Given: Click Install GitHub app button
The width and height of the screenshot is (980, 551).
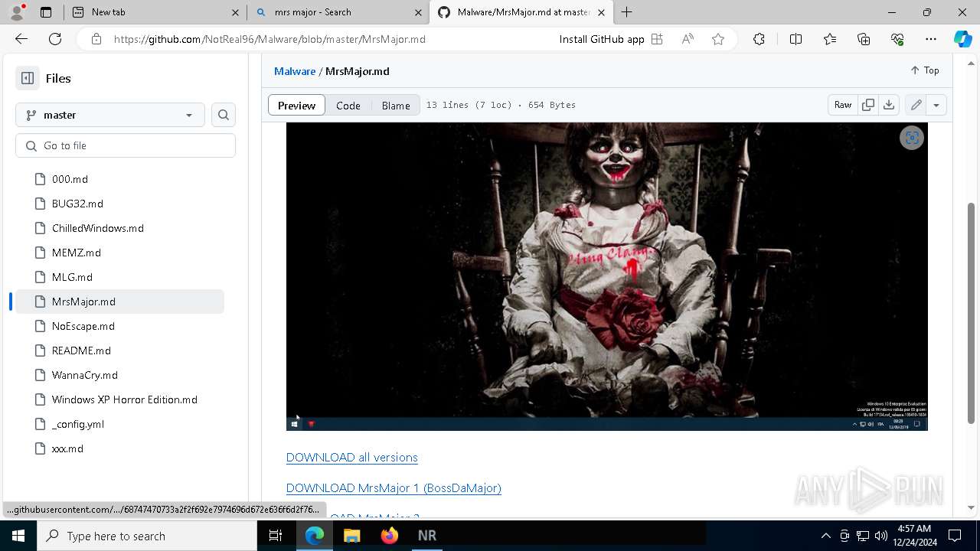Looking at the screenshot, I should click(x=610, y=39).
